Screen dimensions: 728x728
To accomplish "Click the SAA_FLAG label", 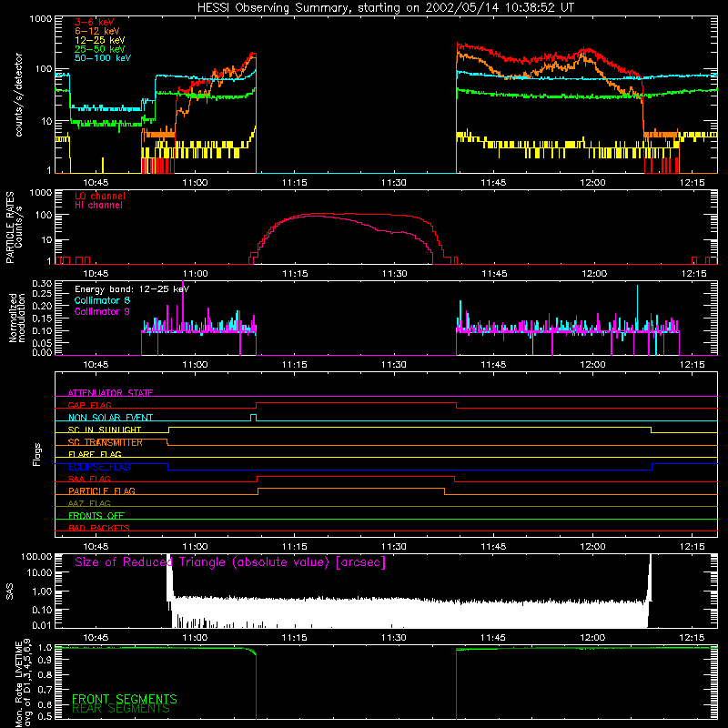I will (x=89, y=479).
